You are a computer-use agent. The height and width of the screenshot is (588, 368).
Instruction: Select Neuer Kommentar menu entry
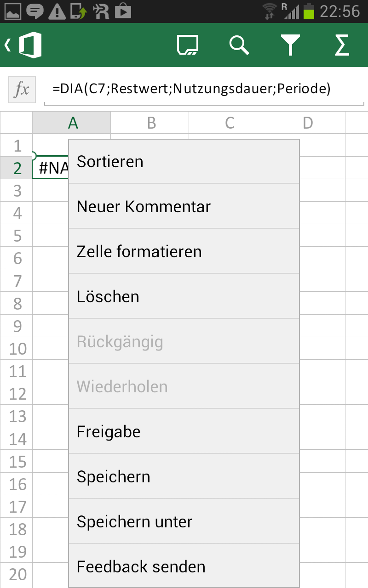tap(184, 207)
